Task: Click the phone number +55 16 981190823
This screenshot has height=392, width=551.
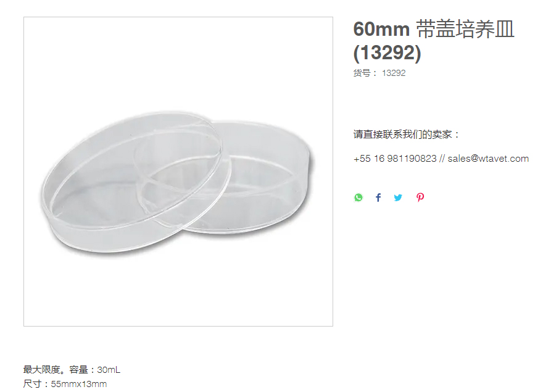Action: tap(395, 159)
